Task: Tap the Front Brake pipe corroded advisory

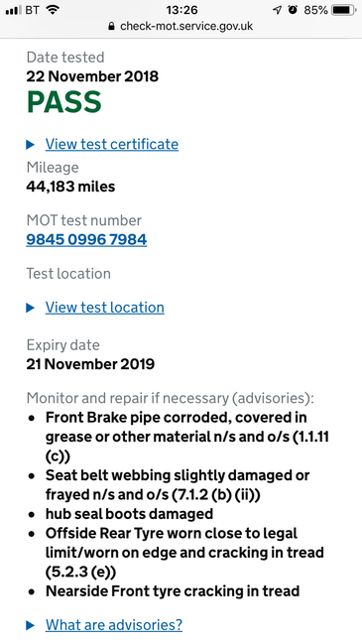Action: click(187, 437)
